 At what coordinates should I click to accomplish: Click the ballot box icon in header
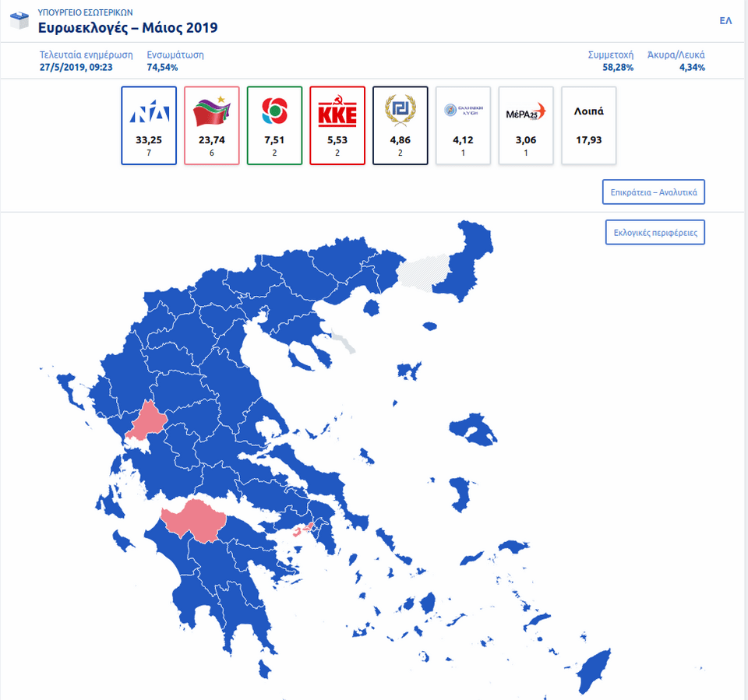(19, 20)
